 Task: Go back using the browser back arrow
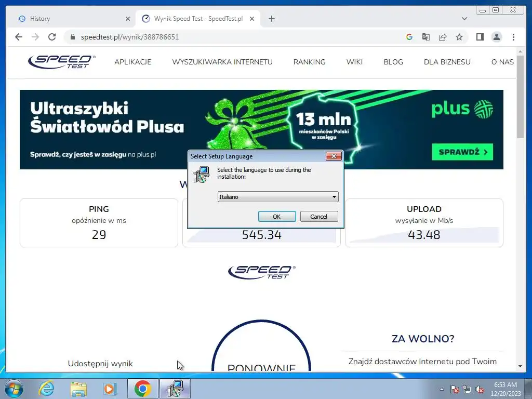(19, 37)
